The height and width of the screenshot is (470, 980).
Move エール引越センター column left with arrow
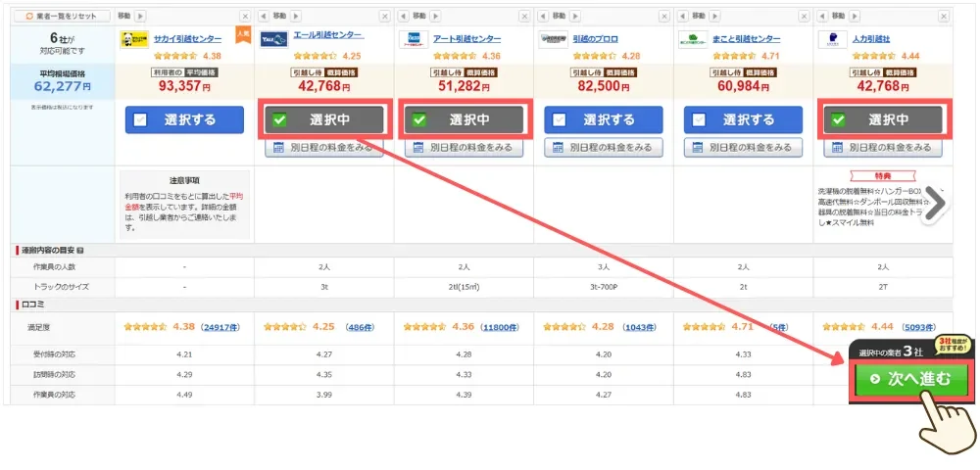click(264, 17)
